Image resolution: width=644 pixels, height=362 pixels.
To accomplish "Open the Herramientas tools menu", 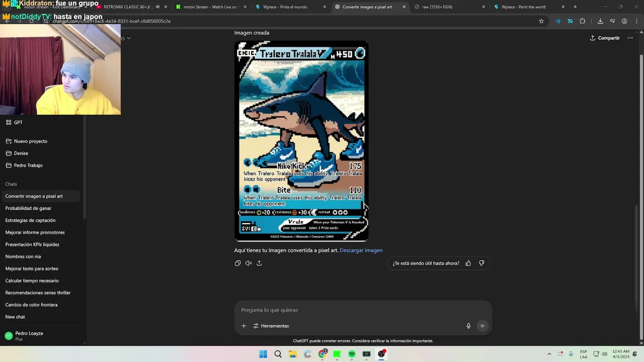I will tap(271, 326).
